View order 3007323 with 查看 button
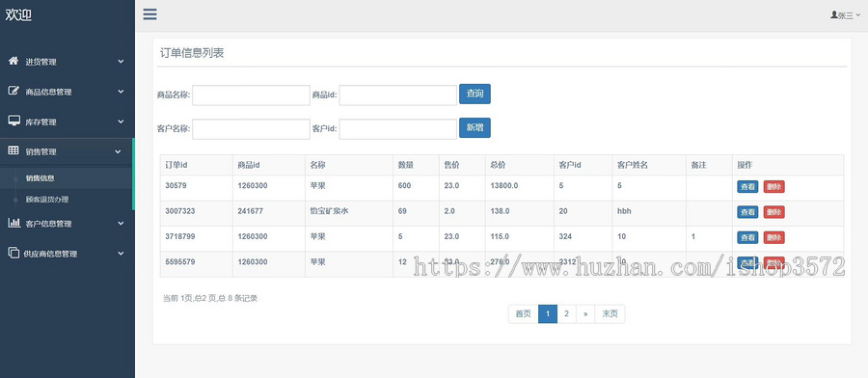 tap(747, 212)
